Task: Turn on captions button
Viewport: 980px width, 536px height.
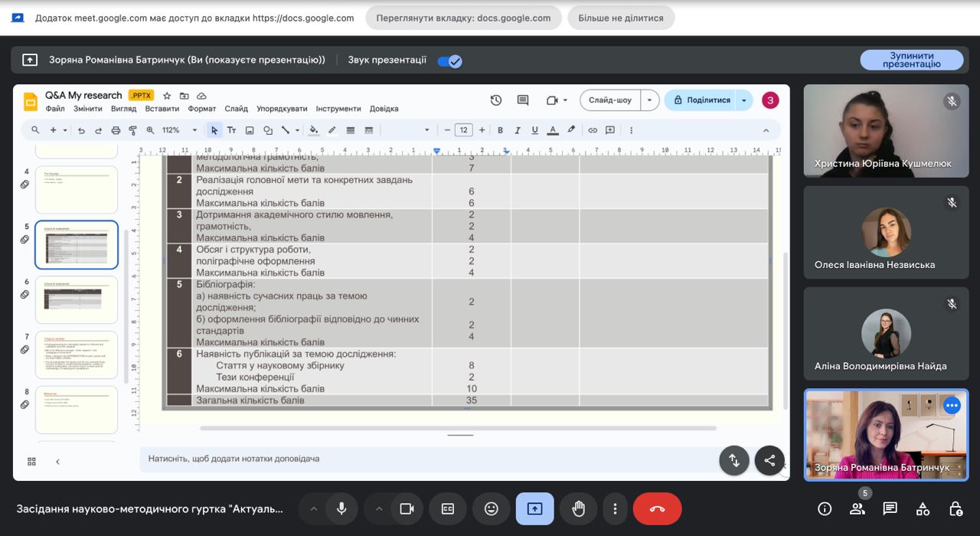Action: click(x=448, y=508)
